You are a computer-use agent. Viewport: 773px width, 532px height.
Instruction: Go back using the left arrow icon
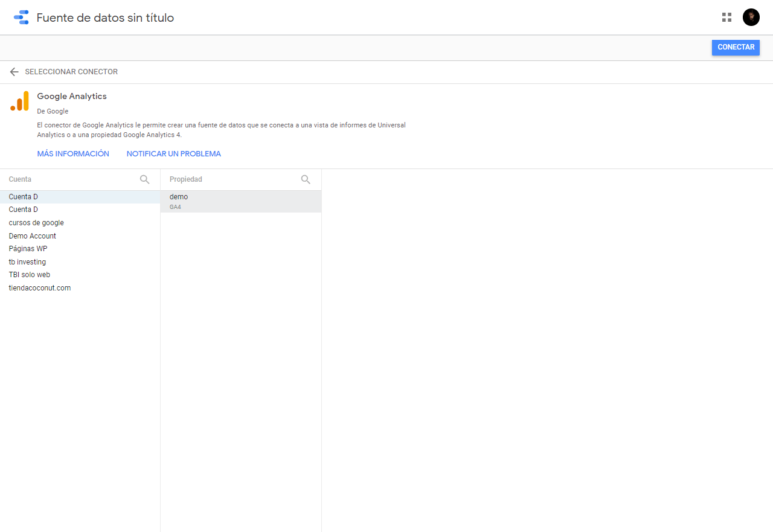pyautogui.click(x=14, y=72)
